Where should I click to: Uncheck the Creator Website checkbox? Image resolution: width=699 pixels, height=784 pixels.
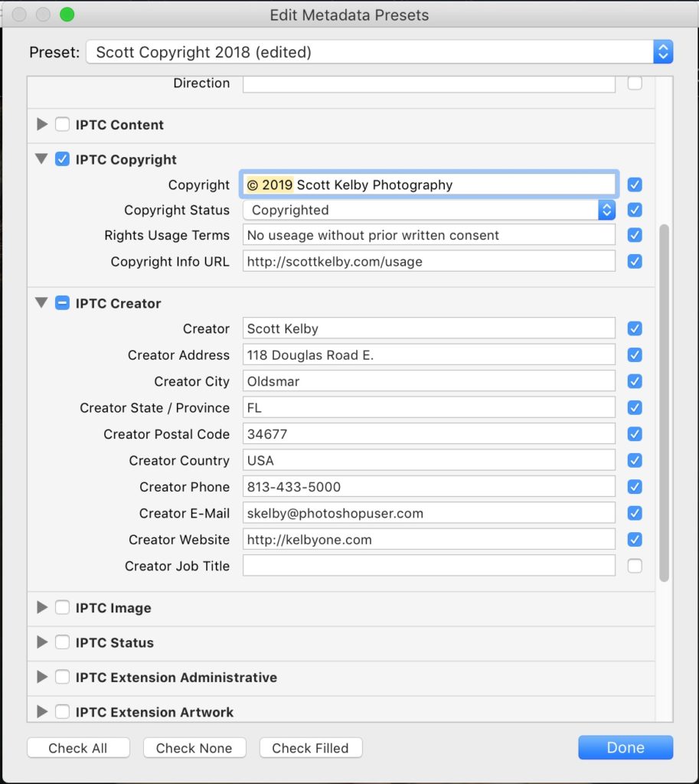click(635, 540)
